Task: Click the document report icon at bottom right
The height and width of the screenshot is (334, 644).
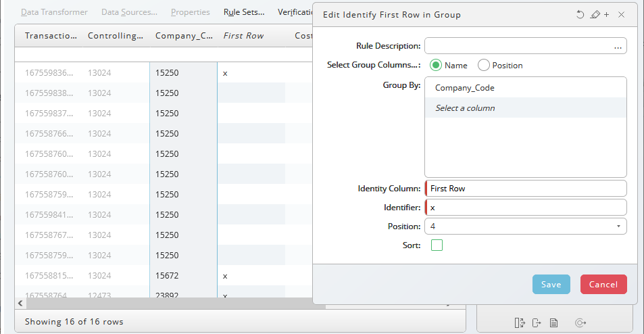Action: [x=553, y=323]
